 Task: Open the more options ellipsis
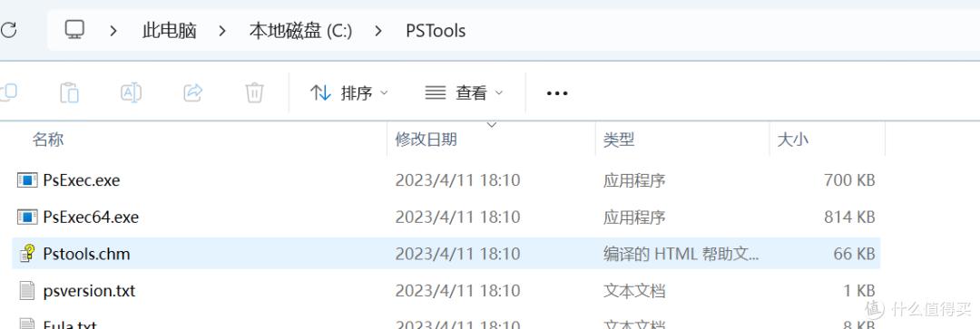click(557, 93)
